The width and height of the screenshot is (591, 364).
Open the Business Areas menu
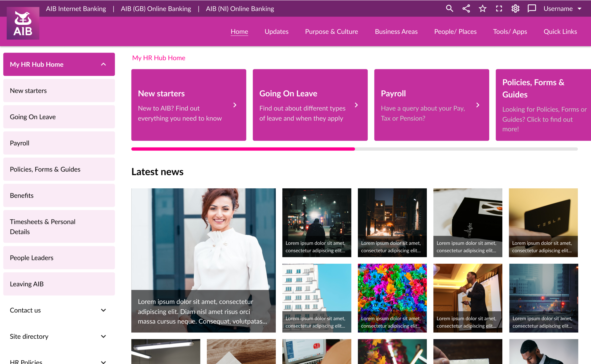pos(396,32)
